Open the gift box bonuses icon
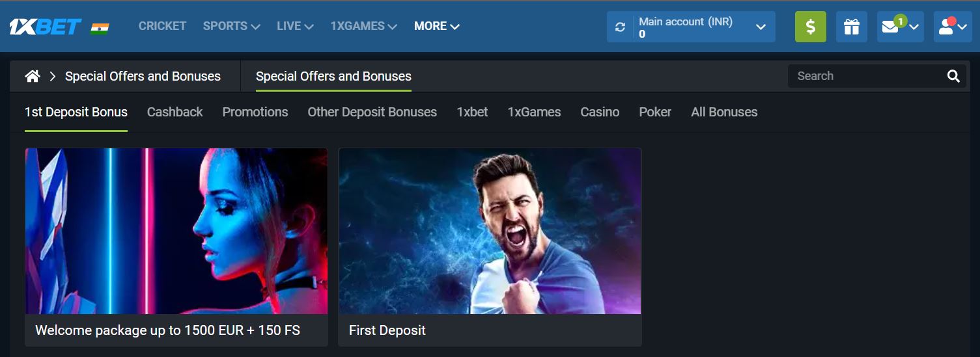 pos(852,27)
